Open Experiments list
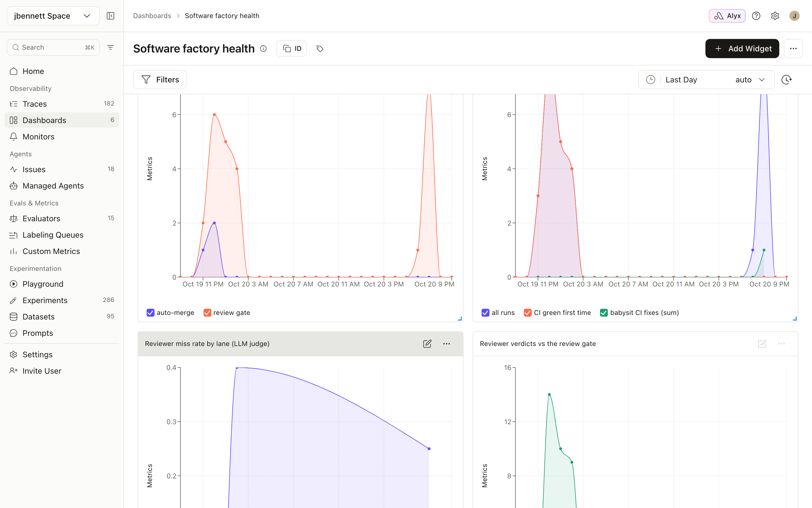The image size is (812, 508). pyautogui.click(x=62, y=300)
